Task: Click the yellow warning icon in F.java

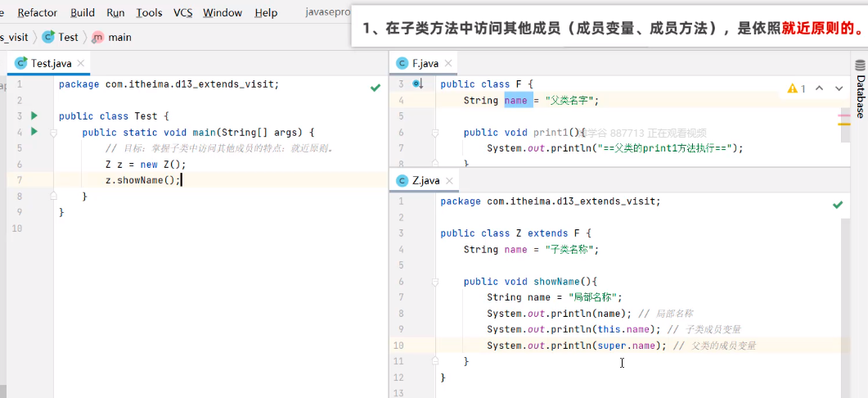Action: click(792, 88)
